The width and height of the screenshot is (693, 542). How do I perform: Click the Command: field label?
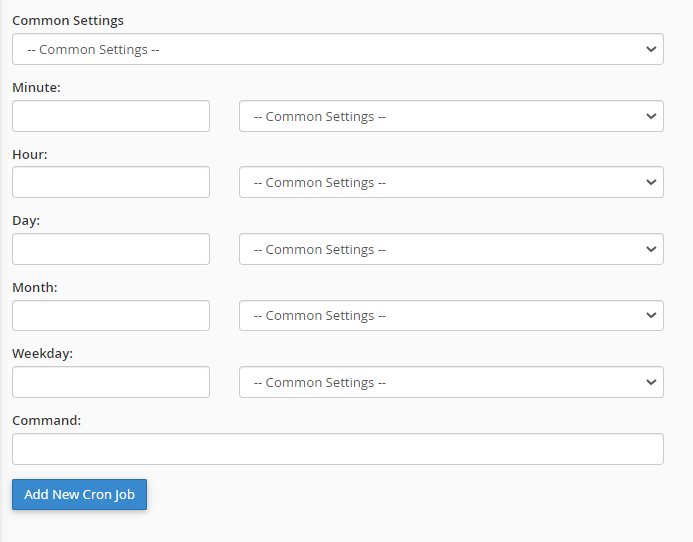point(47,420)
